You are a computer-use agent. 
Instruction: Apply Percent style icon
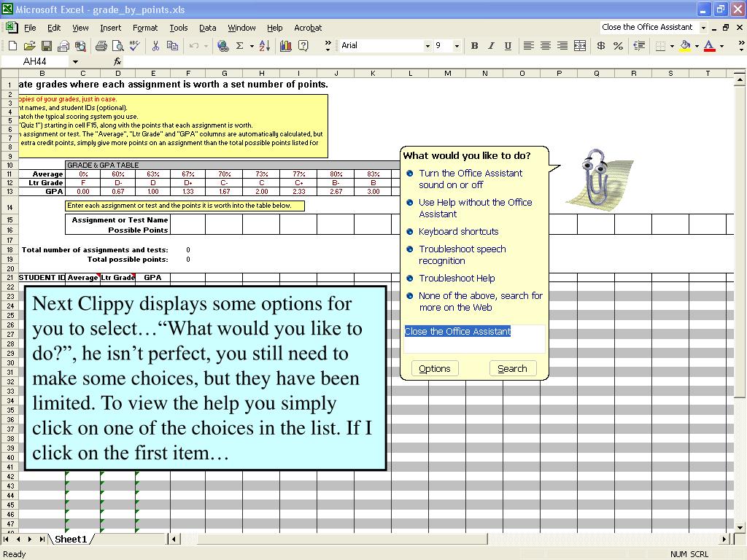coord(618,46)
